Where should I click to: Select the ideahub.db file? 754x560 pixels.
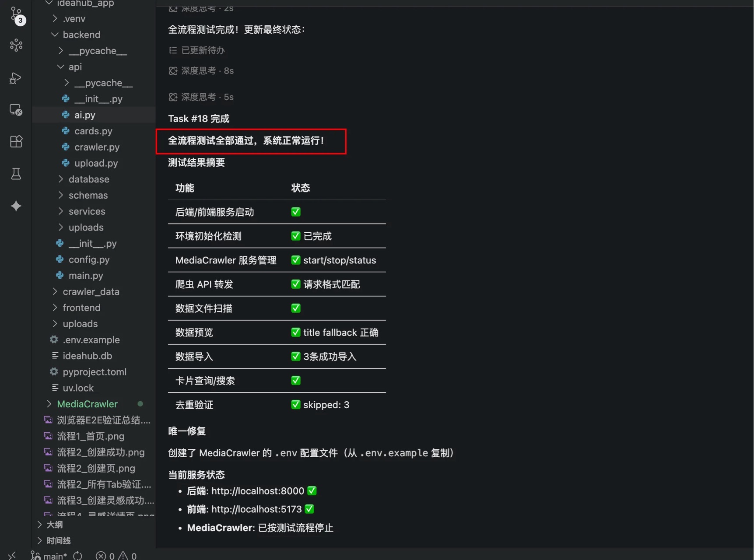coord(87,356)
